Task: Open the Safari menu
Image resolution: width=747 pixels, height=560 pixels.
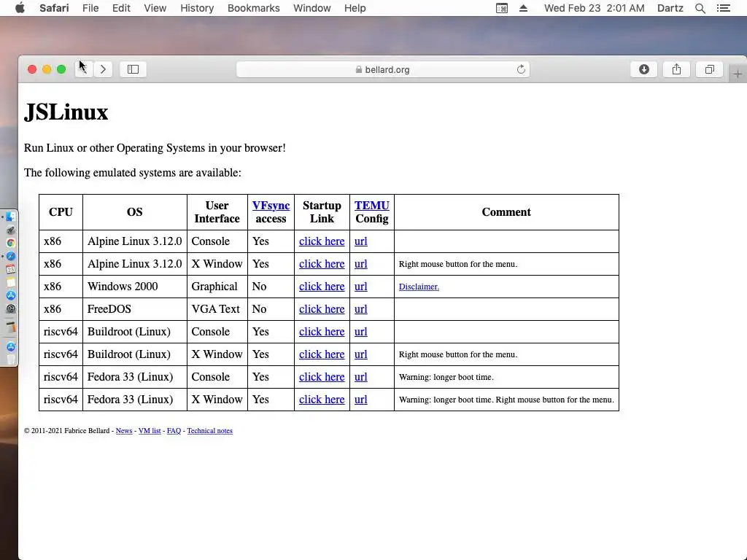Action: coord(54,8)
